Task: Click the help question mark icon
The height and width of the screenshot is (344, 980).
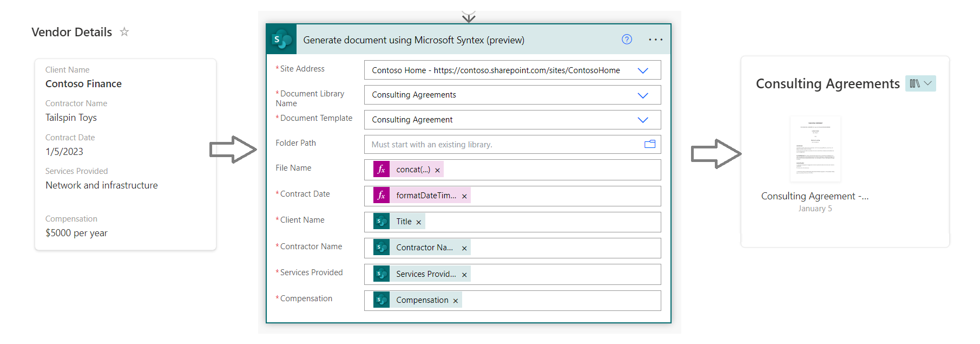Action: click(627, 40)
